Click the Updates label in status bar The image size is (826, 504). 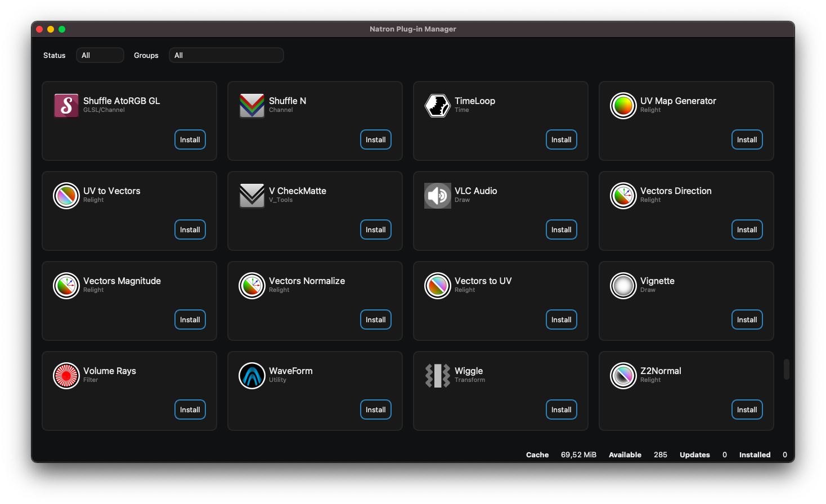coord(695,454)
